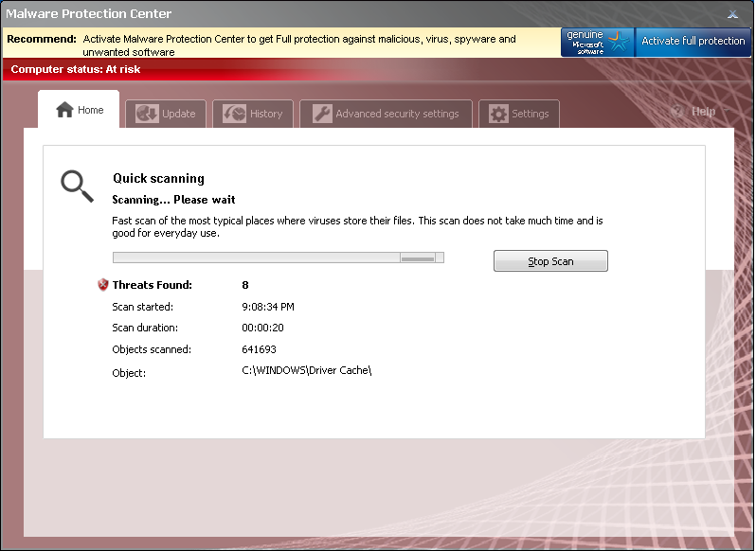Close the Malware Protection Center window
Screen dimensions: 756x551
pos(733,14)
